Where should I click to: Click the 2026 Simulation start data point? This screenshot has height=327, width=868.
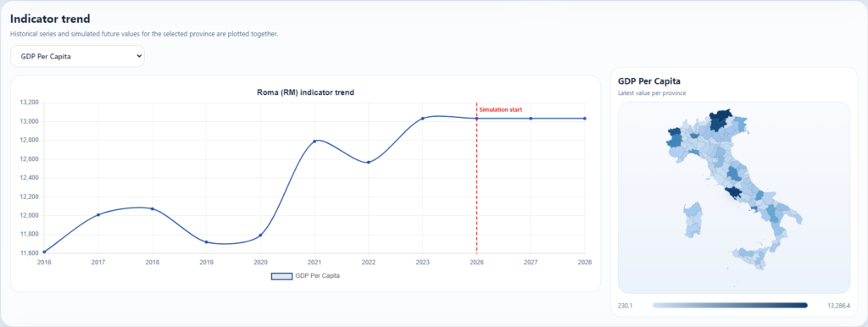(476, 119)
